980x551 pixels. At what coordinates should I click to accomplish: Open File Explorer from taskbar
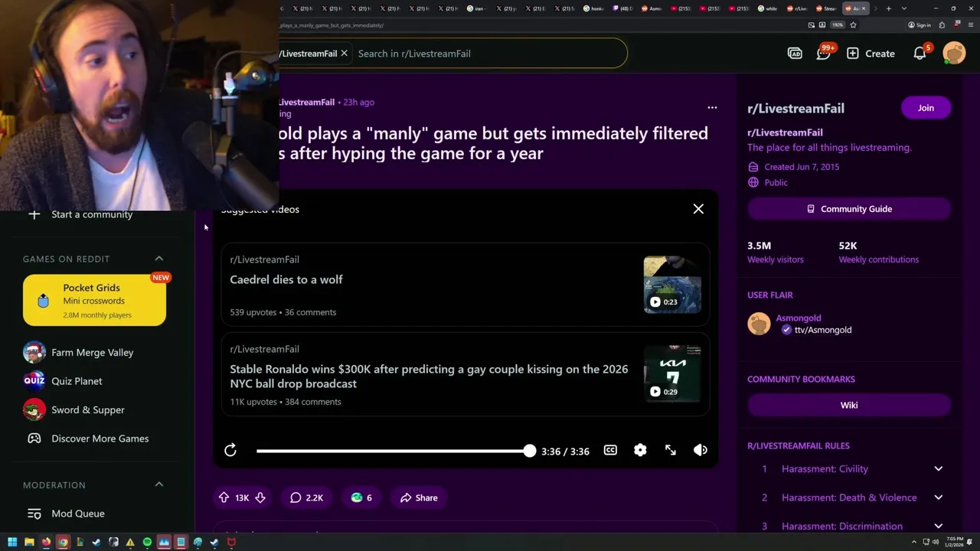tap(29, 543)
